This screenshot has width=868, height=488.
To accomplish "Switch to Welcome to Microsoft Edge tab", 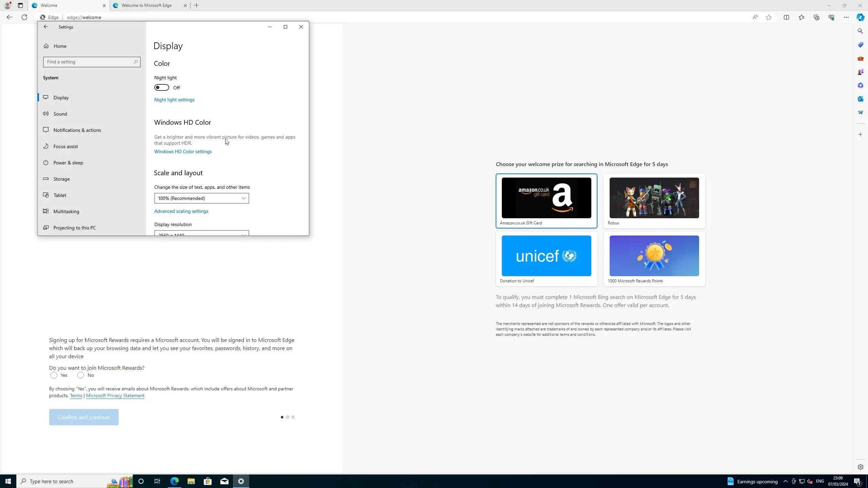I will click(146, 5).
